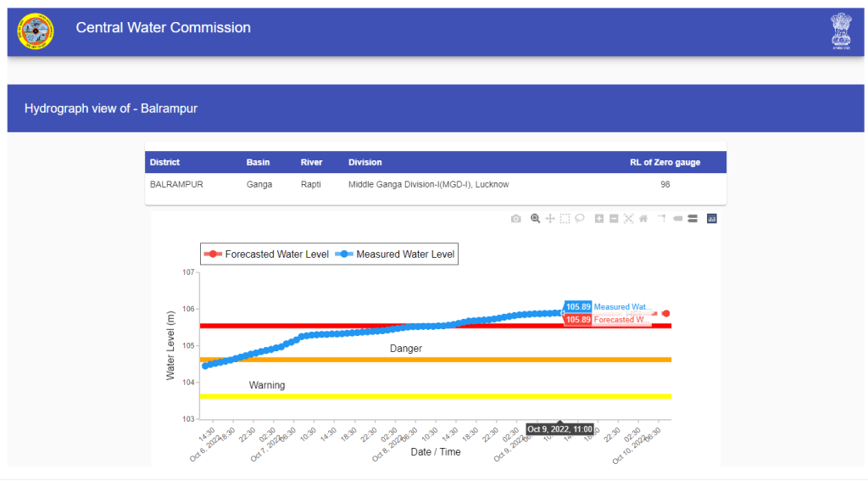This screenshot has width=868, height=481.
Task: Click the Zoom Out minus icon
Action: [614, 219]
